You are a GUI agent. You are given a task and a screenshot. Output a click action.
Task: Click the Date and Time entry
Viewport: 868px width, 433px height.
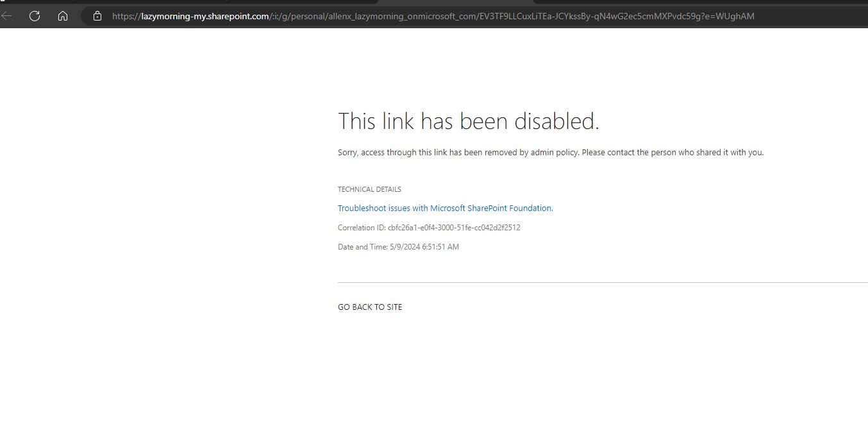[x=397, y=246]
